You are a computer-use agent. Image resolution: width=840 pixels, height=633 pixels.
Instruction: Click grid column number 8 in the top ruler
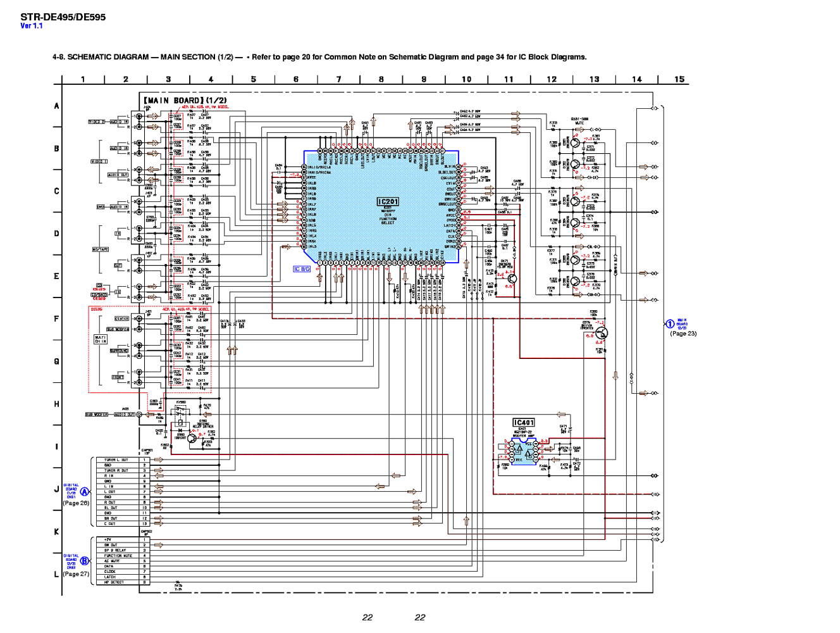(x=381, y=79)
